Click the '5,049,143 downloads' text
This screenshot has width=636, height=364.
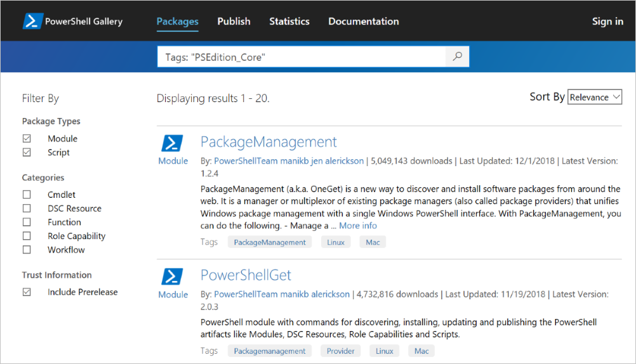(411, 161)
